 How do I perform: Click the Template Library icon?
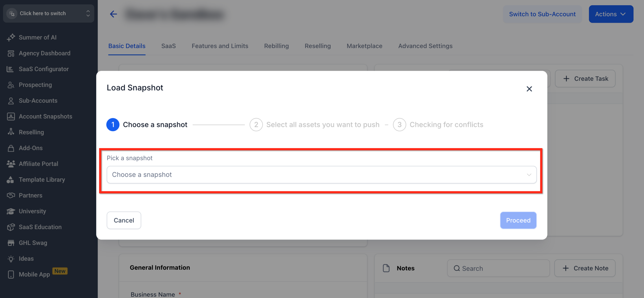point(11,179)
